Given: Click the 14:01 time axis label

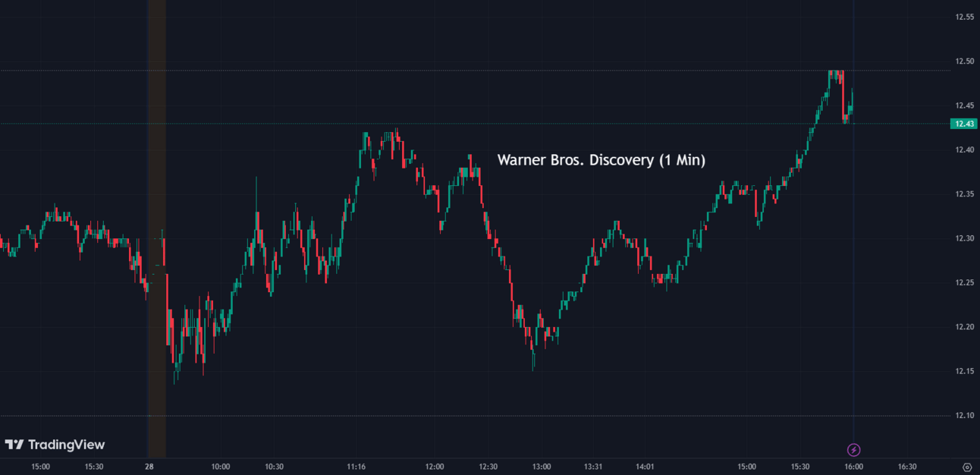Looking at the screenshot, I should [x=645, y=467].
